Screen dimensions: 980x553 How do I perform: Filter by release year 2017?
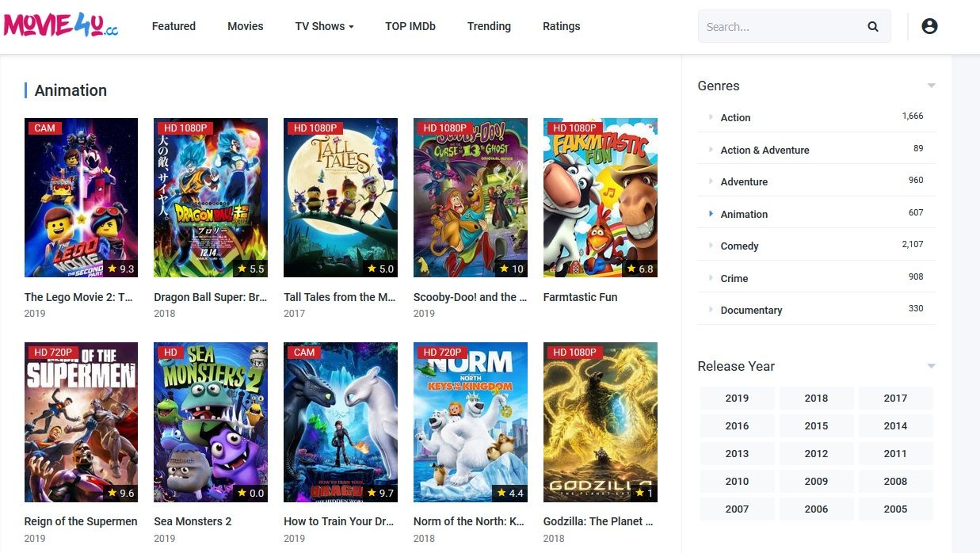[x=895, y=398]
